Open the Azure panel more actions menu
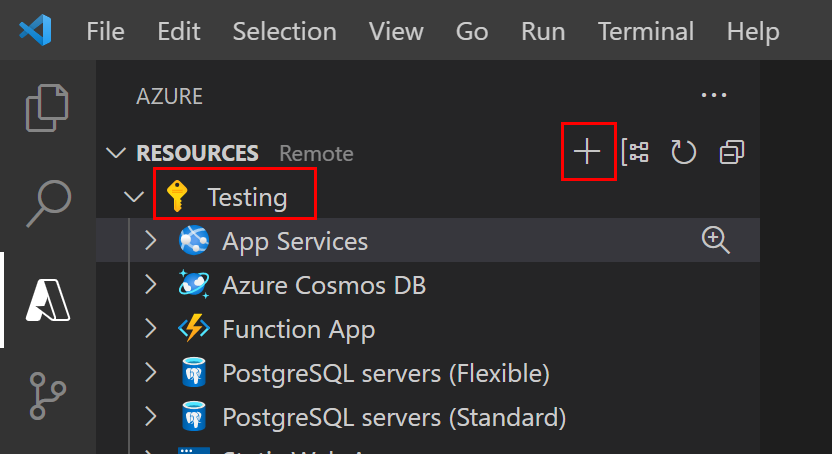Viewport: 832px width, 454px height. [714, 96]
